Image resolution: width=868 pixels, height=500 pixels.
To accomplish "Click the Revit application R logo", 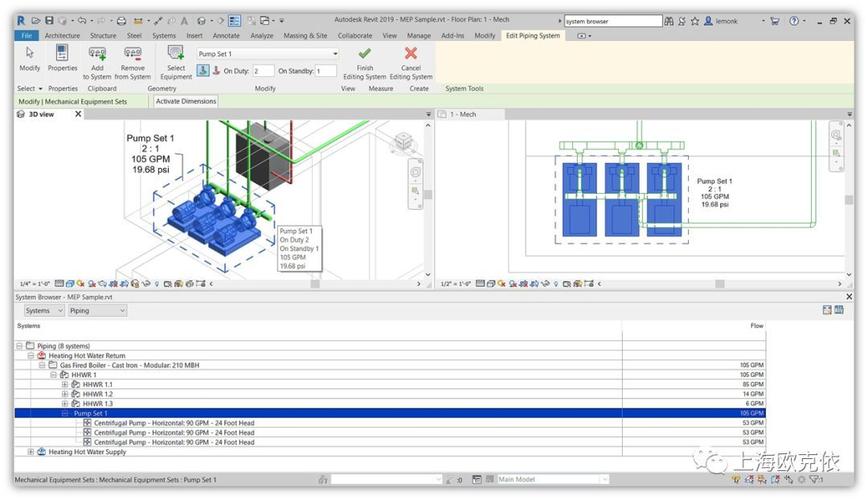I will 21,20.
